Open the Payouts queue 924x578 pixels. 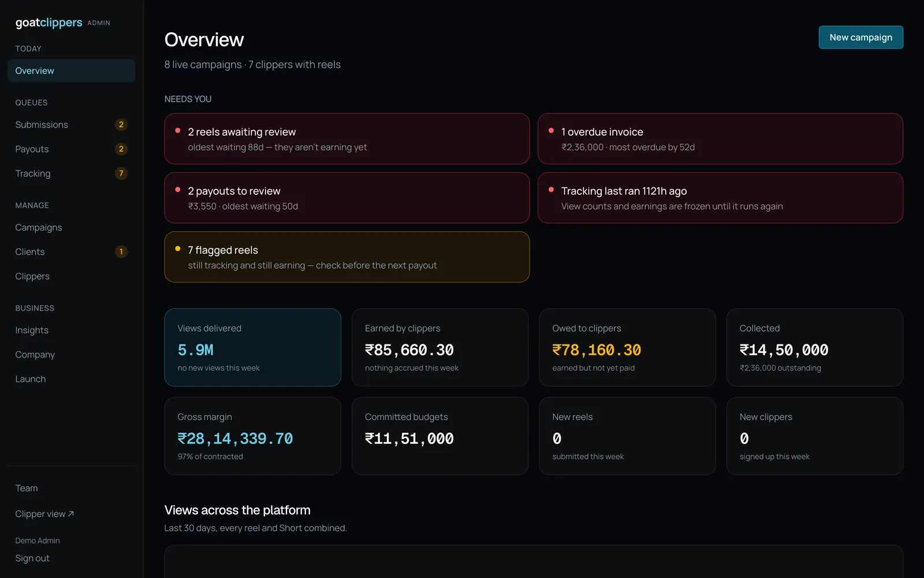coord(72,149)
